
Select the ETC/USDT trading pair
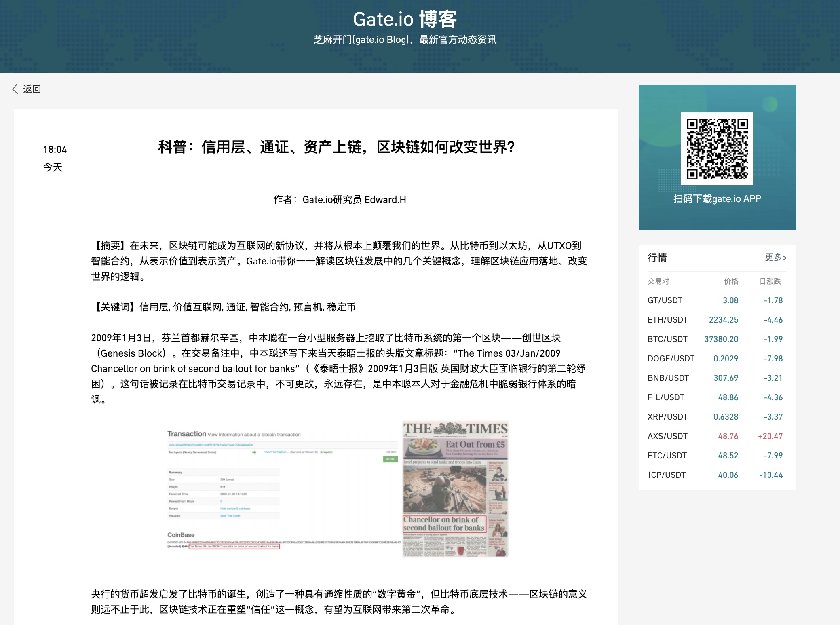[x=667, y=456]
